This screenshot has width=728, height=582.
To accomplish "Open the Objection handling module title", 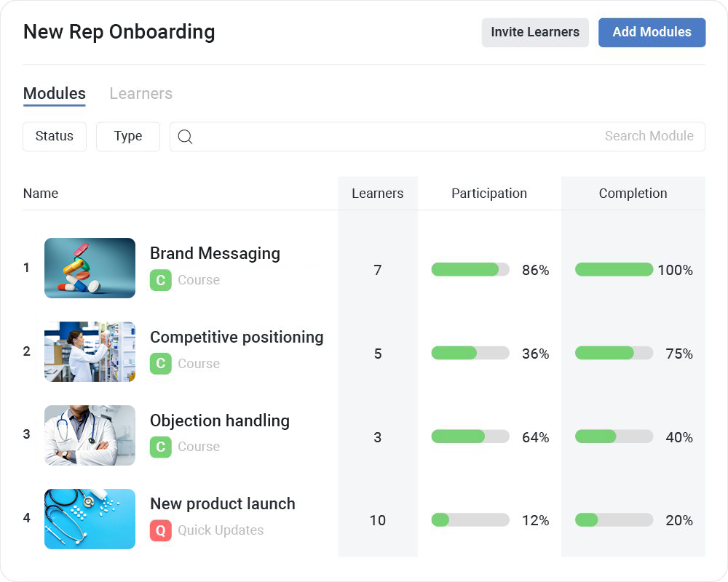I will [x=220, y=420].
